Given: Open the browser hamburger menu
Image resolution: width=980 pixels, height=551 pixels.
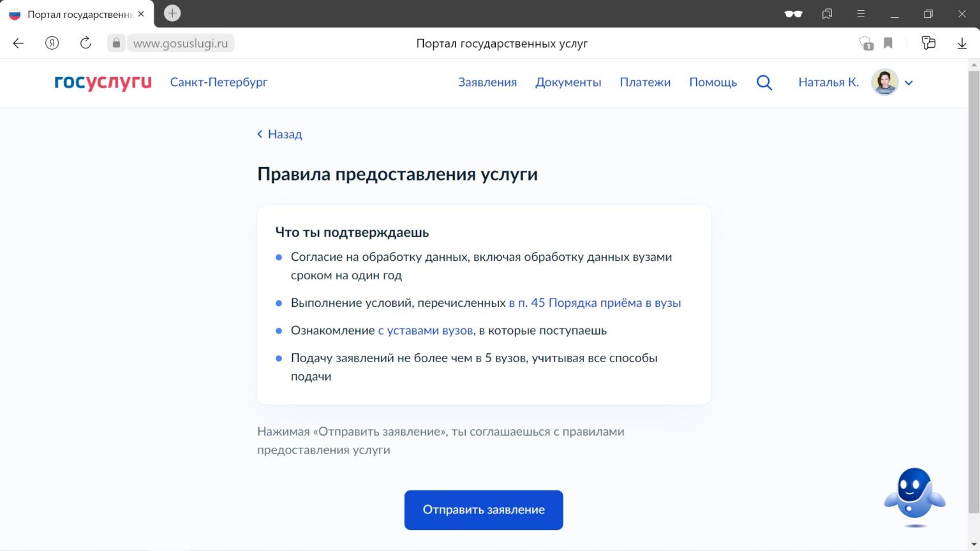Looking at the screenshot, I should click(861, 14).
